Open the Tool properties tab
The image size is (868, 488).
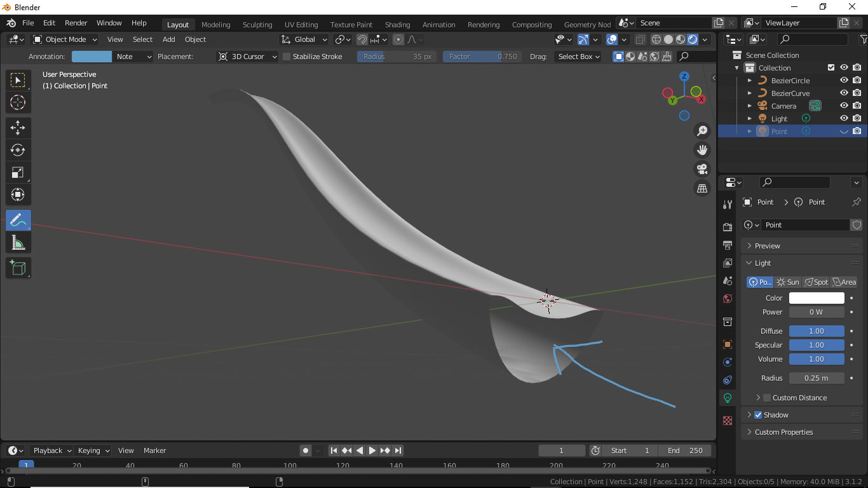pyautogui.click(x=728, y=205)
